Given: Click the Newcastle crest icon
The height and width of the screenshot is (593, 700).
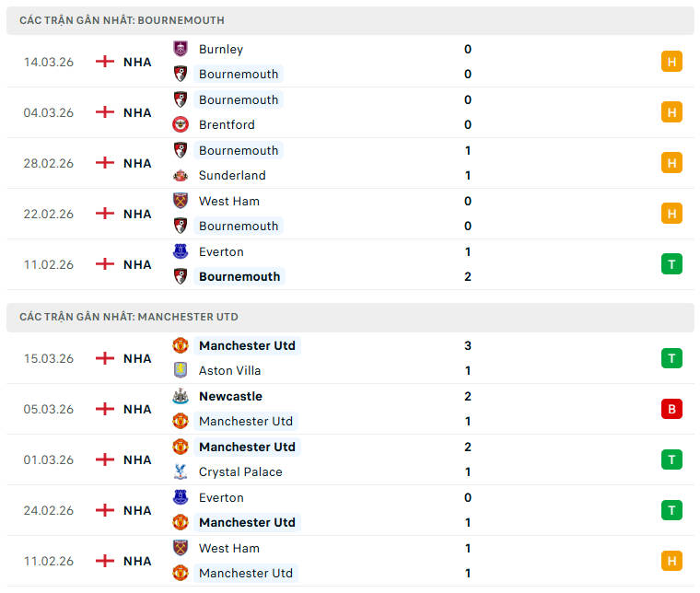Looking at the screenshot, I should [x=181, y=396].
